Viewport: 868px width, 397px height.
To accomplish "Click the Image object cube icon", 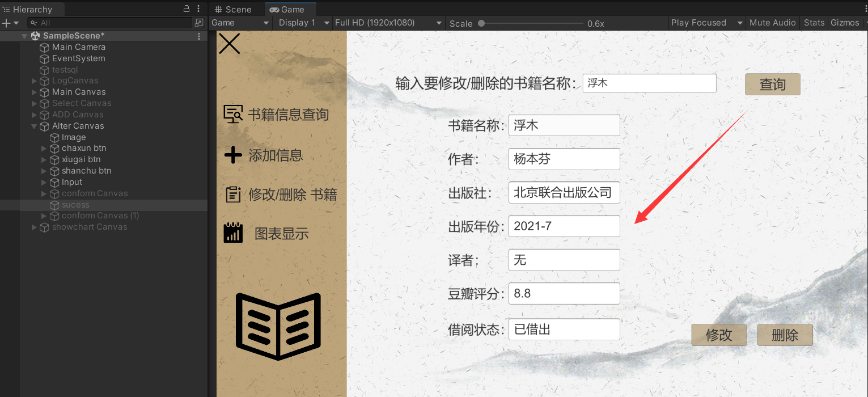I will coord(54,137).
